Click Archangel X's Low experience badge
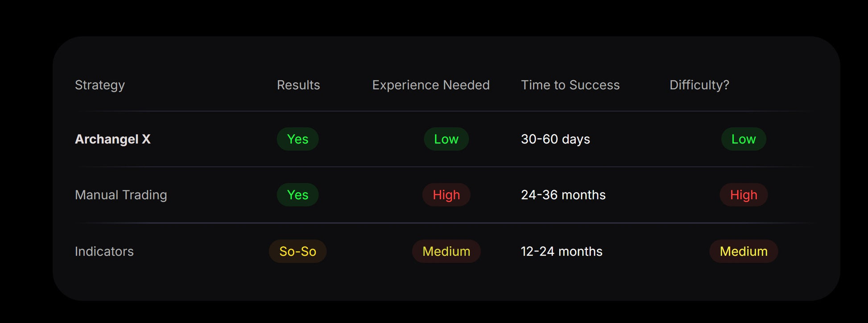This screenshot has width=868, height=323. click(x=446, y=139)
